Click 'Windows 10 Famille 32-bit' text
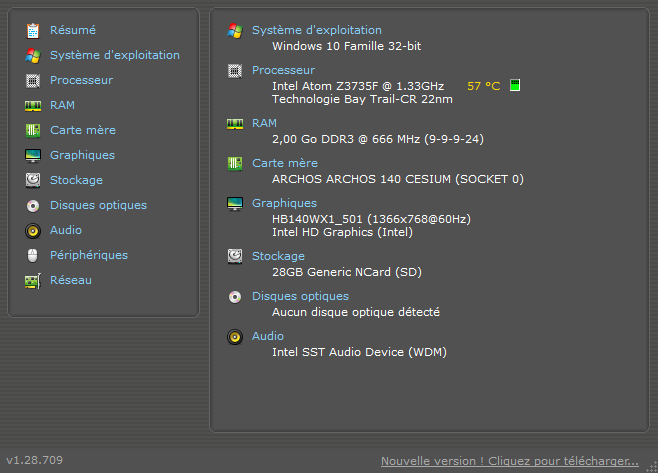 click(346, 46)
